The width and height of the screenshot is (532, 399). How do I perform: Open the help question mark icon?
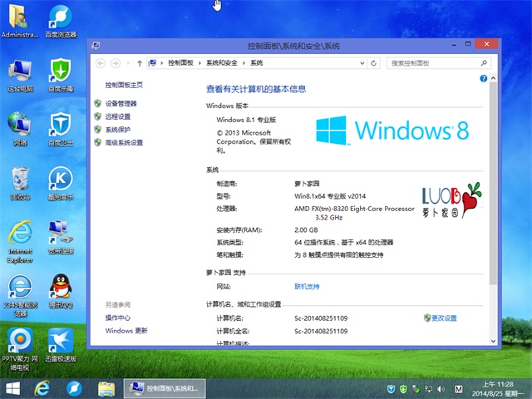coord(482,78)
